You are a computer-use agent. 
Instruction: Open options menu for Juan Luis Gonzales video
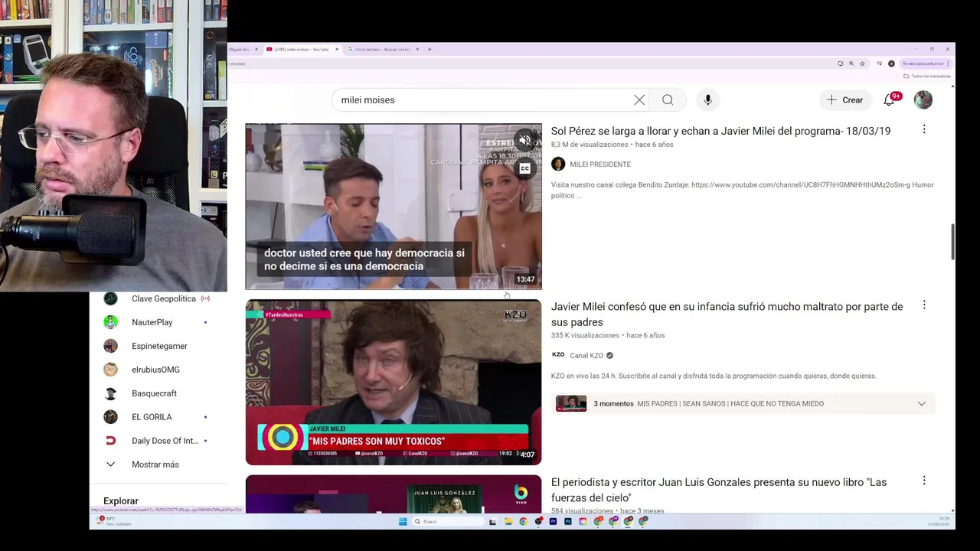[924, 481]
